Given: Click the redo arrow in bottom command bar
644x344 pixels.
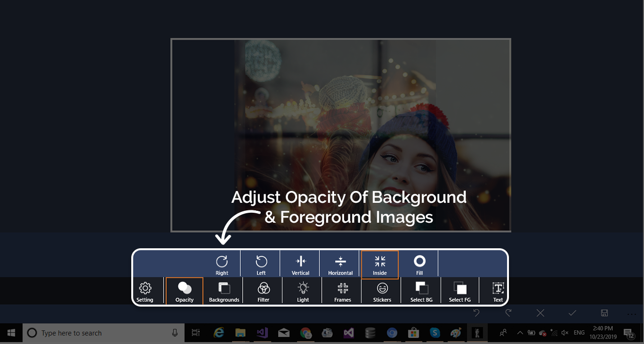Looking at the screenshot, I should click(508, 313).
